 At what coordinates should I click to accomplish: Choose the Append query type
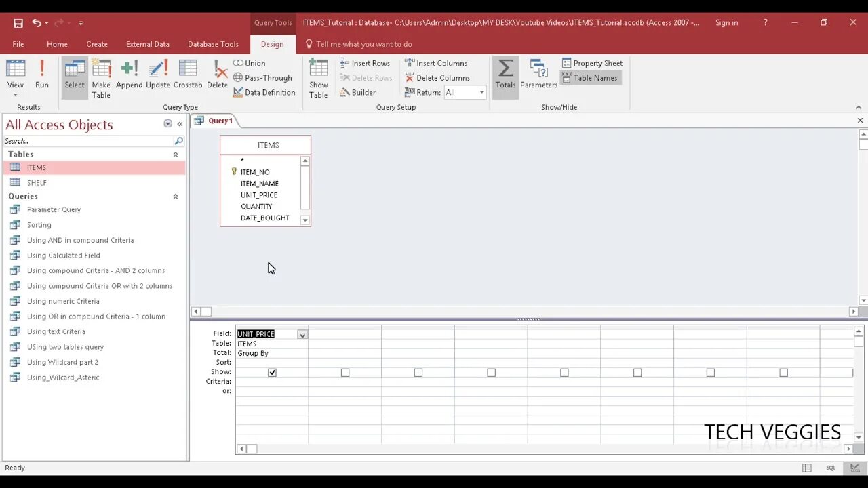click(129, 75)
